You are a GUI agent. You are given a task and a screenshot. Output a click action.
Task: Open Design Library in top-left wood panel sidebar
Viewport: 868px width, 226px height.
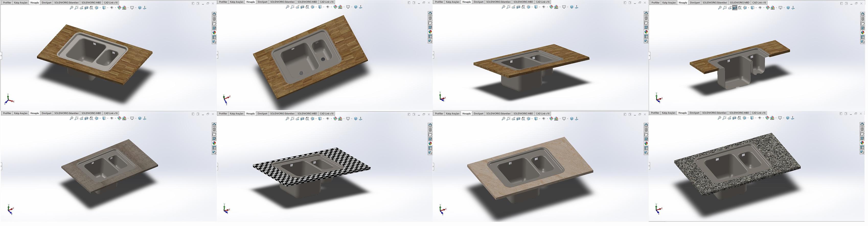pos(214,19)
